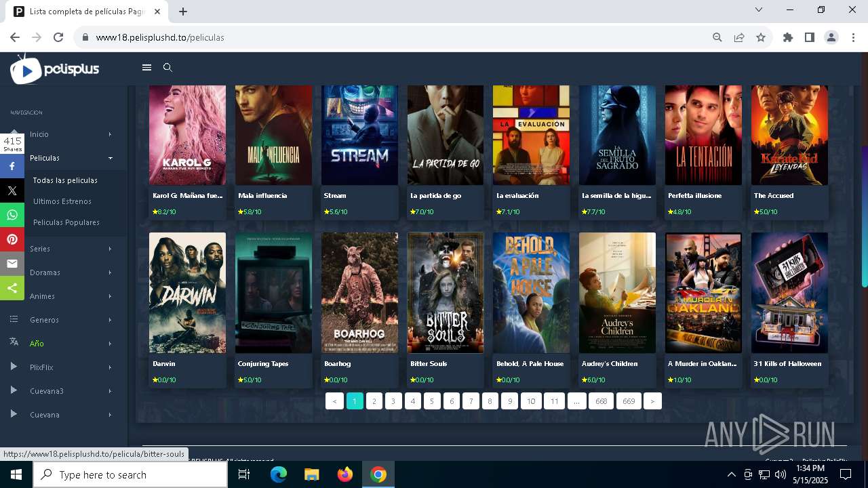This screenshot has height=488, width=868.
Task: Open Peliculas Populares submenu item
Action: [x=66, y=222]
